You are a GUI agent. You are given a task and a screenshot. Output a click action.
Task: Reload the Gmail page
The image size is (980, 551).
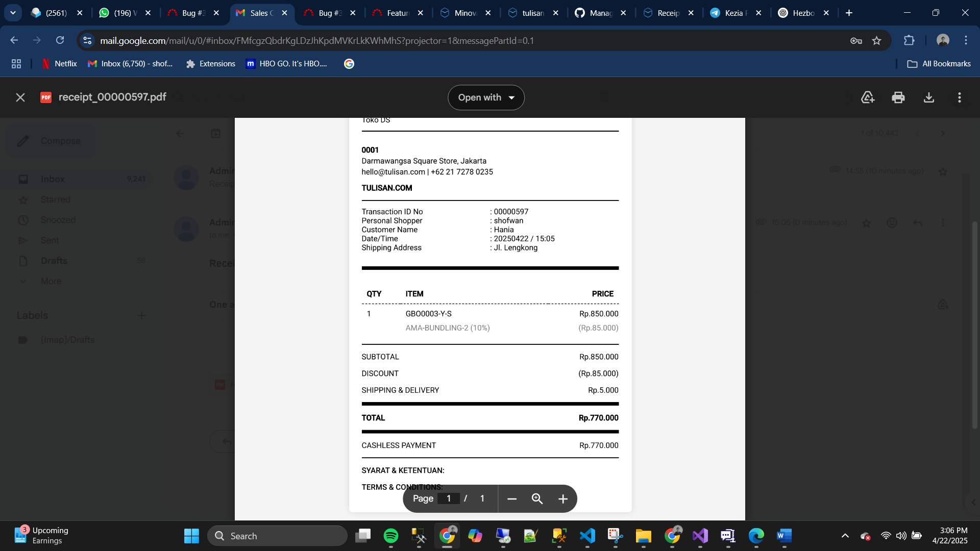[x=60, y=40]
